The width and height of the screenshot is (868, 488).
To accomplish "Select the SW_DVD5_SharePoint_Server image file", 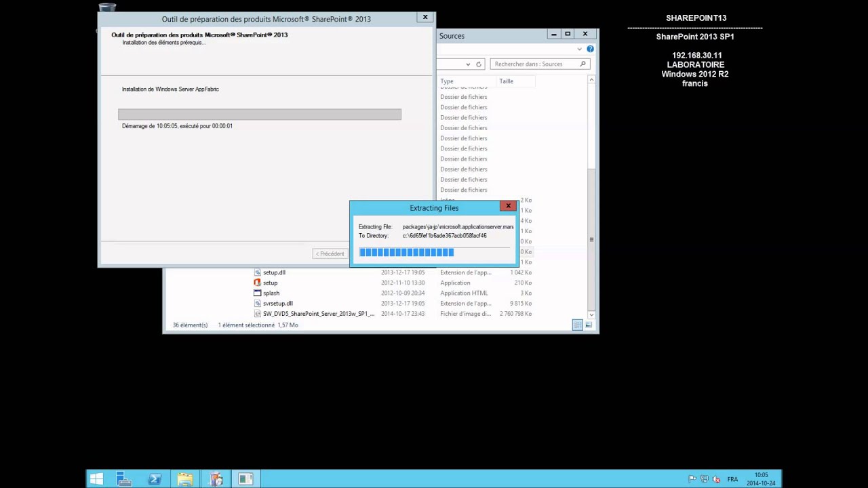I will pyautogui.click(x=319, y=314).
